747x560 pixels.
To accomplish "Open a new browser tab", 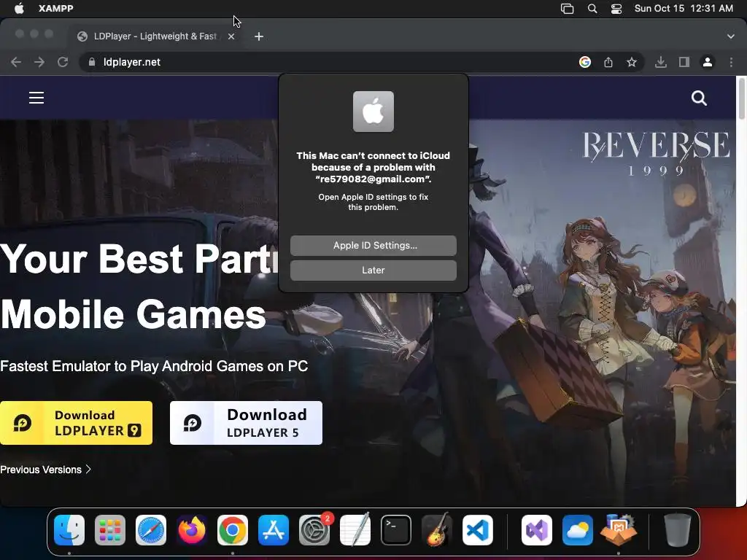I will click(x=259, y=36).
